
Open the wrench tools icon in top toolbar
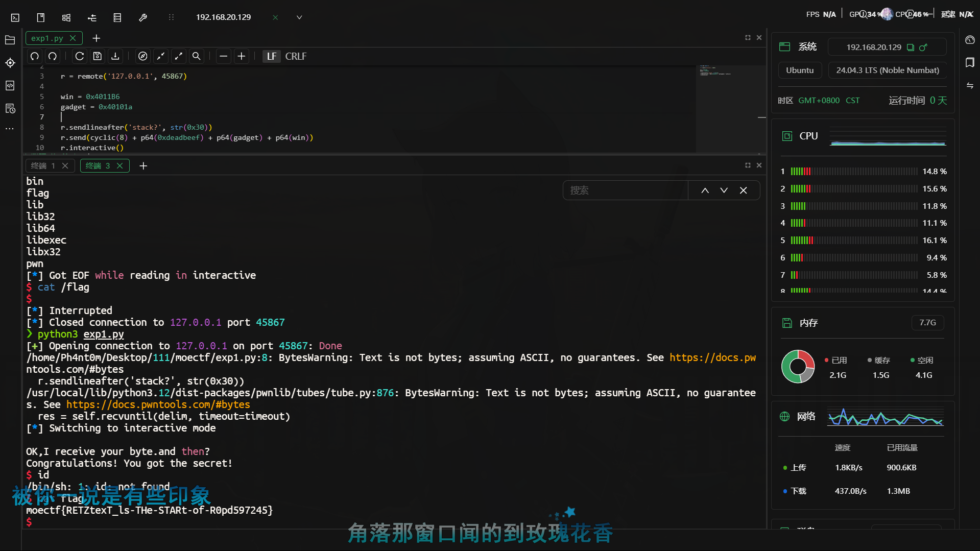[x=143, y=17]
